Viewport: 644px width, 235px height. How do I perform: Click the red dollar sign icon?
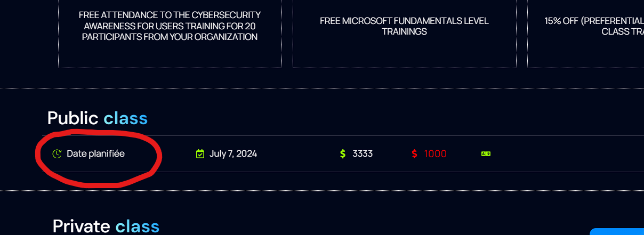coord(415,154)
